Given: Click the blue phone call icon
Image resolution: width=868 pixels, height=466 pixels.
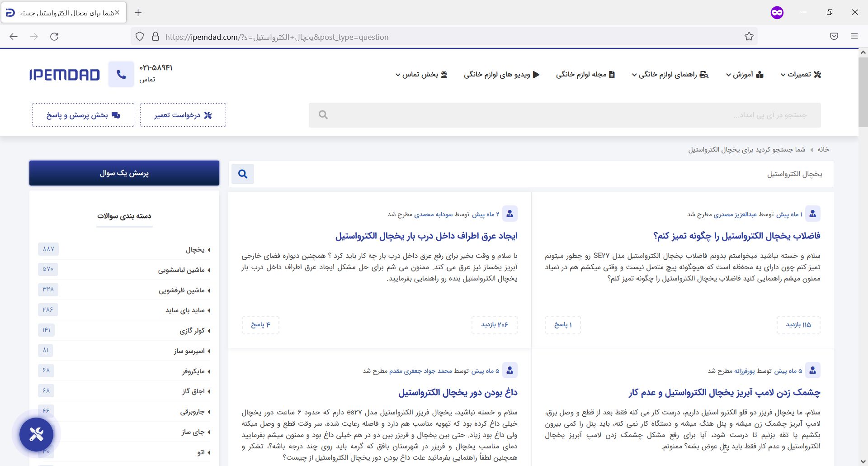Looking at the screenshot, I should coord(121,74).
